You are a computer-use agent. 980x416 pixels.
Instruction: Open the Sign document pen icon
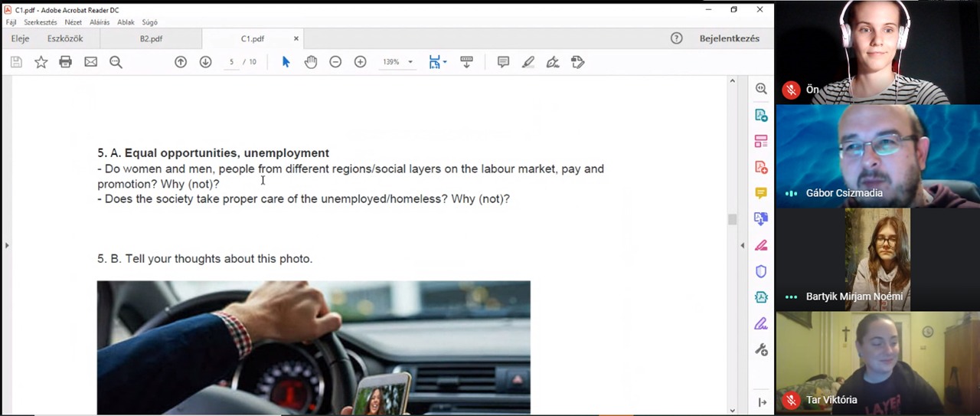tap(553, 62)
